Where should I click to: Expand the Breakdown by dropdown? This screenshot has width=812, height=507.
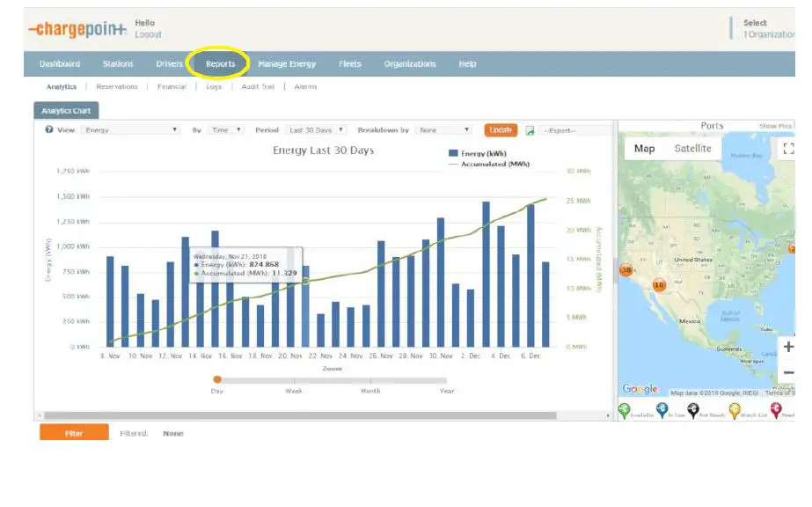click(x=444, y=130)
